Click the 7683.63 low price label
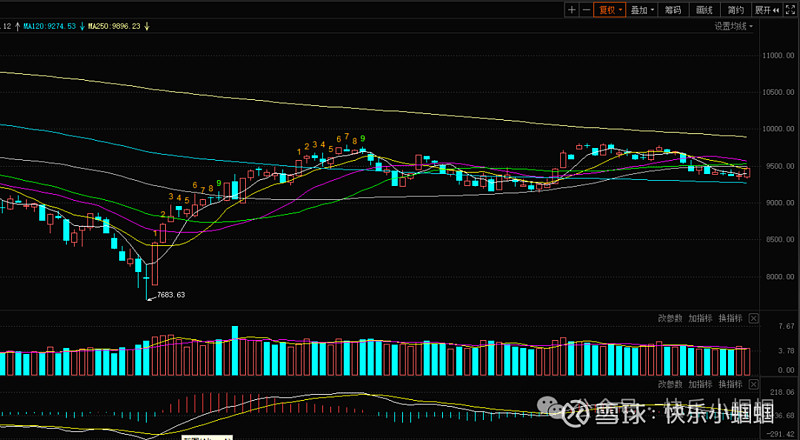This screenshot has height=440, width=800. click(171, 295)
